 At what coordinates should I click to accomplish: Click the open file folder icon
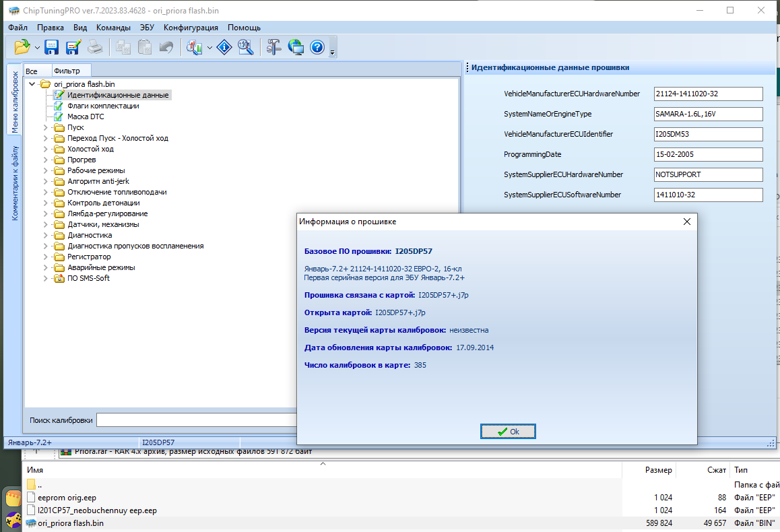(22, 47)
